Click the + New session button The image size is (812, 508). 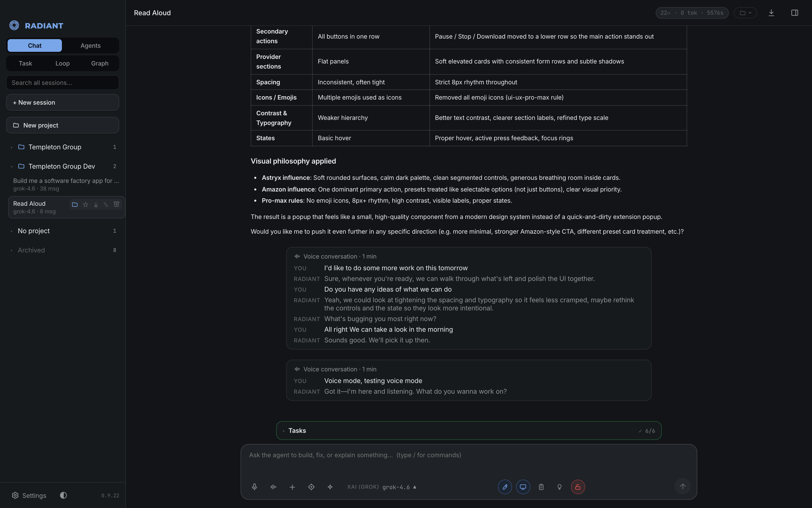point(63,102)
